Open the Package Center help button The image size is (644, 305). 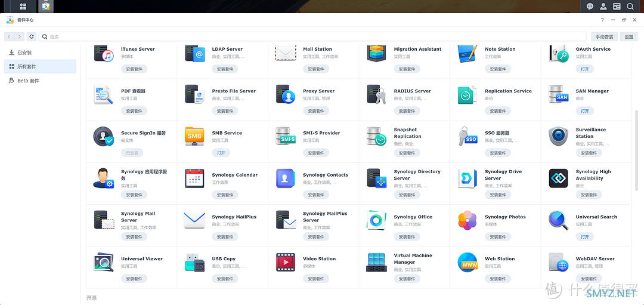pyautogui.click(x=602, y=20)
